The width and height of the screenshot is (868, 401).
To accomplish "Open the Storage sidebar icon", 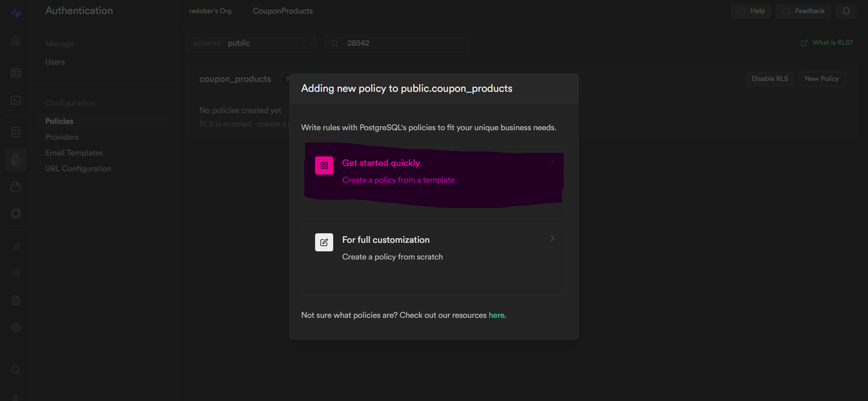I will [16, 187].
